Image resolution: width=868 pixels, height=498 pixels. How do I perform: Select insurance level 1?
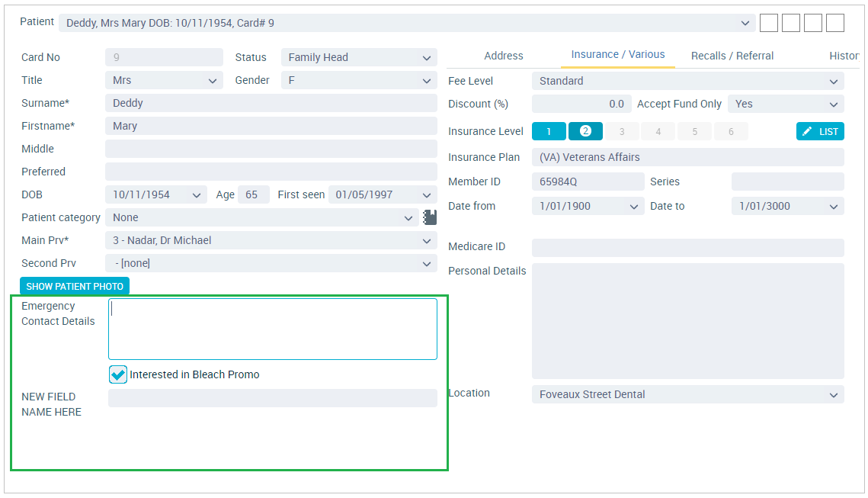click(549, 131)
